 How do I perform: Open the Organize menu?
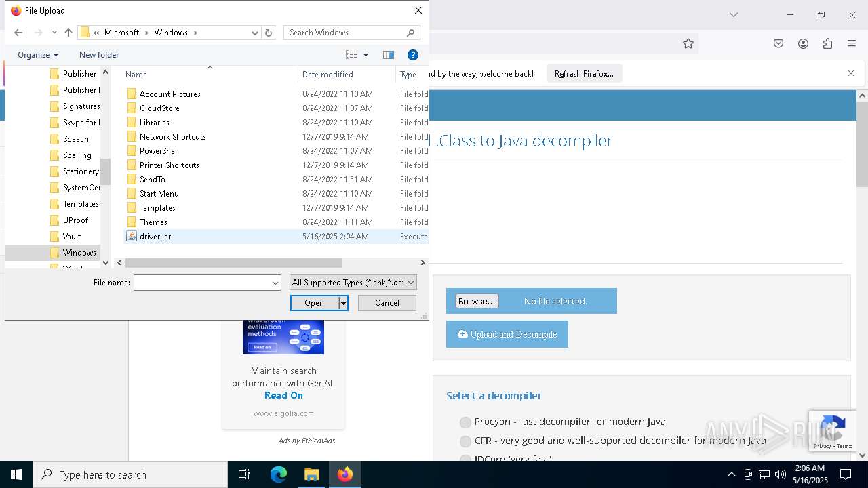click(38, 55)
